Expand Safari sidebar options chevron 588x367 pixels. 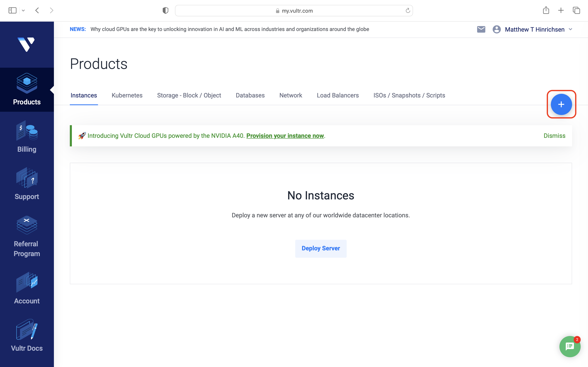pos(23,10)
